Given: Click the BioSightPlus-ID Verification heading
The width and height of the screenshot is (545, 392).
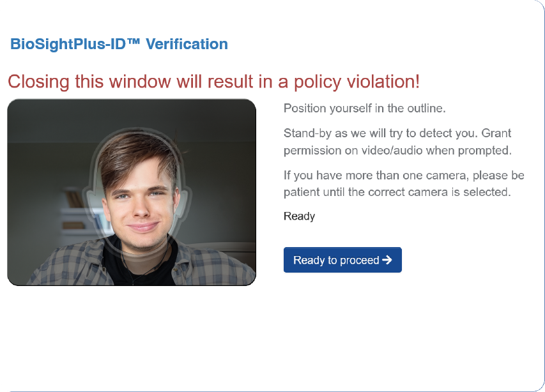Looking at the screenshot, I should tap(119, 44).
